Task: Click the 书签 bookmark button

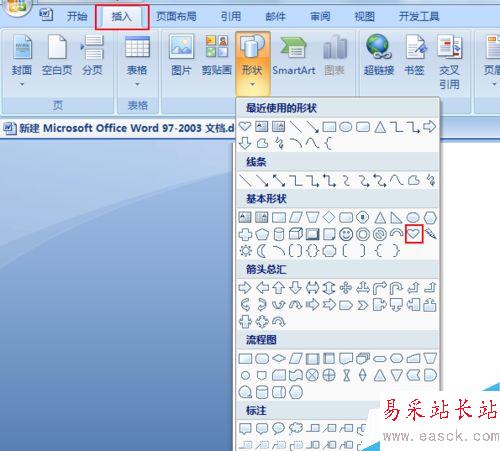Action: pyautogui.click(x=414, y=55)
